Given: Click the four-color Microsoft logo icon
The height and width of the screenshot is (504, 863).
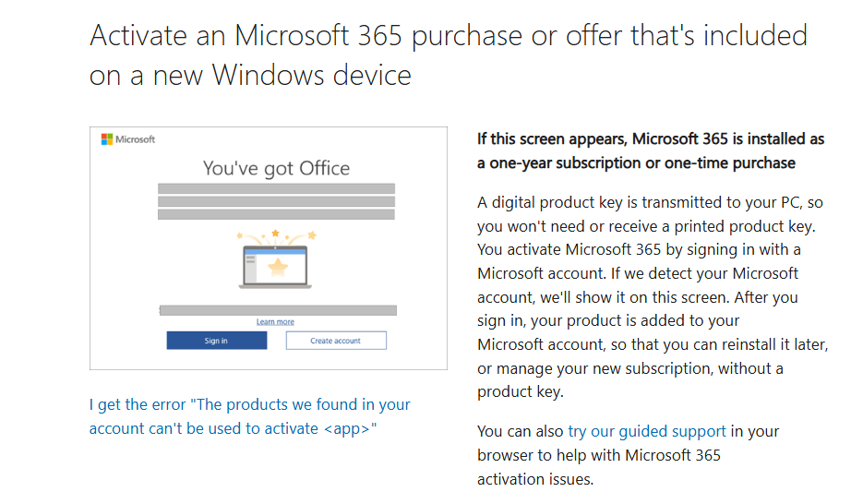Looking at the screenshot, I should [x=107, y=139].
